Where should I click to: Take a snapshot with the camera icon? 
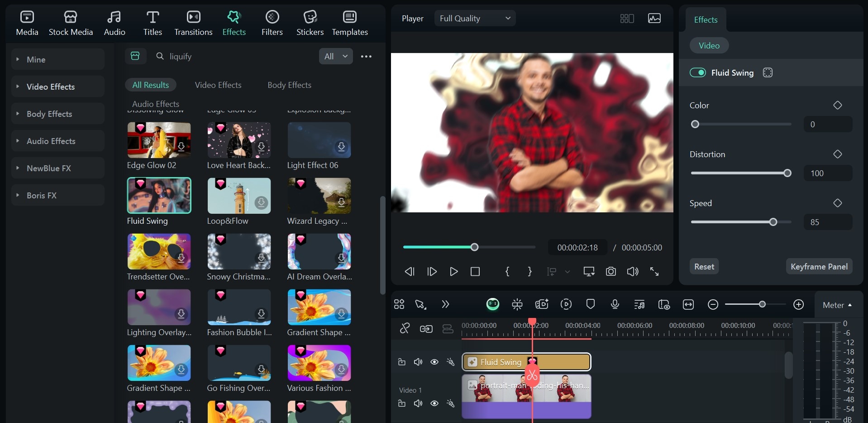pos(610,271)
